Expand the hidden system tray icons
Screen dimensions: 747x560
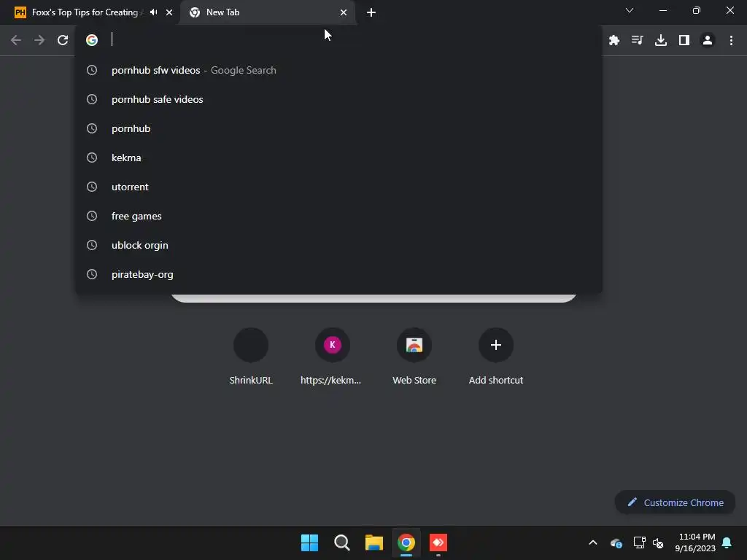point(593,542)
